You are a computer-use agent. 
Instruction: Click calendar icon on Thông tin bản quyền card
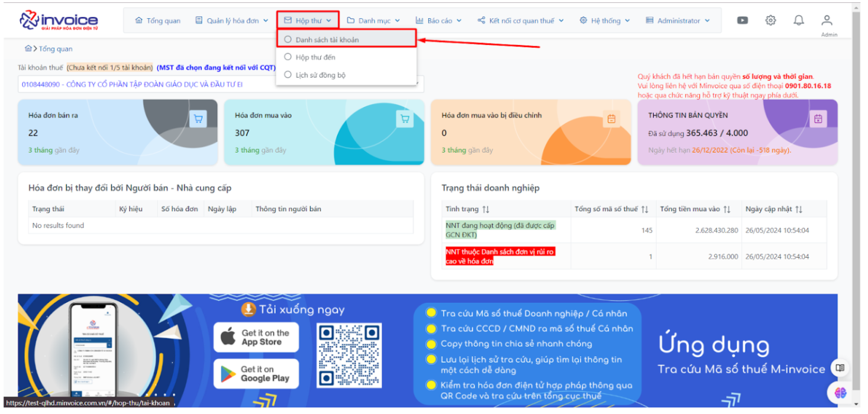pyautogui.click(x=818, y=119)
